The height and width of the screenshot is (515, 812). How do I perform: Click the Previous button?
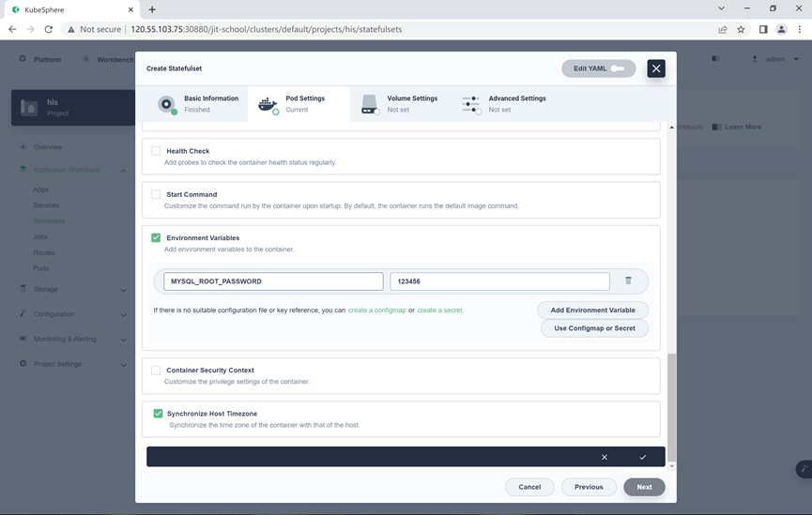[x=589, y=487]
